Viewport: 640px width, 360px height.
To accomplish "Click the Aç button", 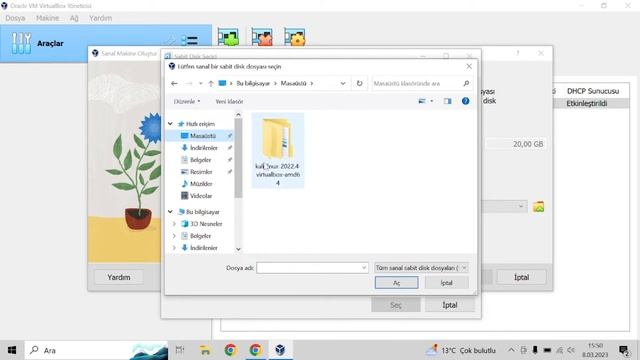I will pos(396,283).
